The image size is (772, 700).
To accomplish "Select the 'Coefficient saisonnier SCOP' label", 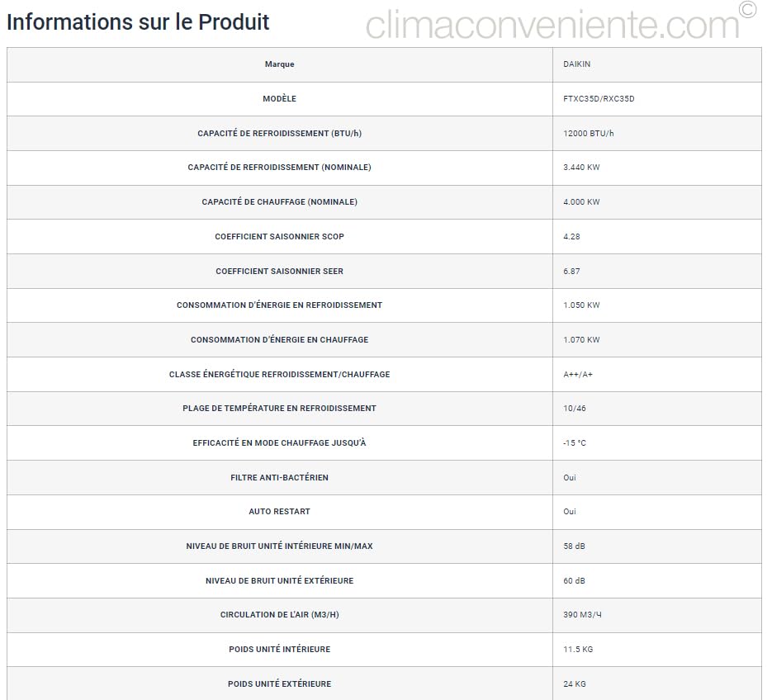I will point(279,237).
